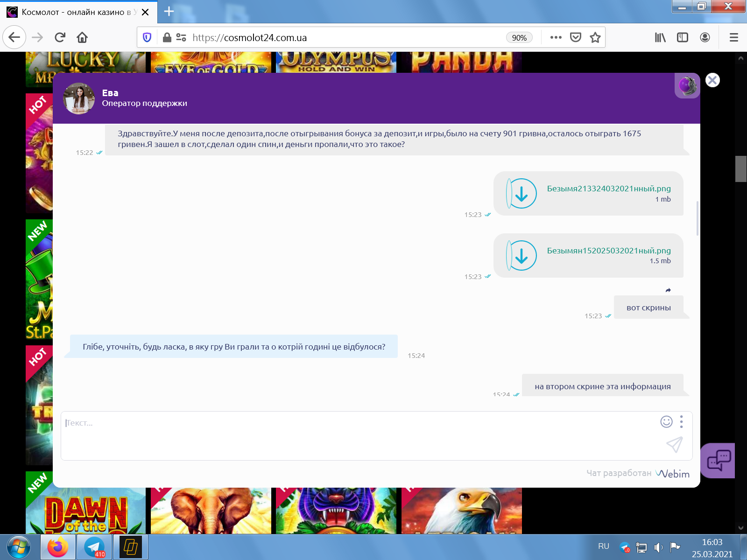Image resolution: width=747 pixels, height=560 pixels.
Task: Open the browser home page
Action: pyautogui.click(x=82, y=37)
